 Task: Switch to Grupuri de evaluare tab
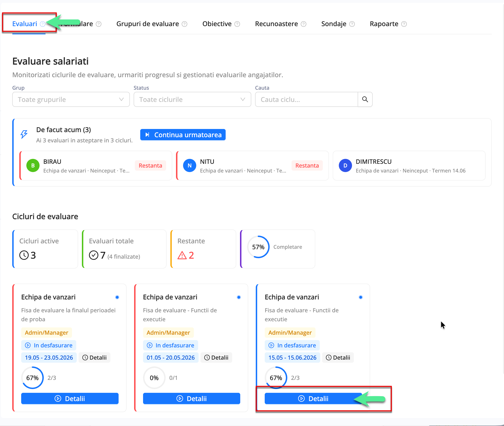tap(148, 24)
